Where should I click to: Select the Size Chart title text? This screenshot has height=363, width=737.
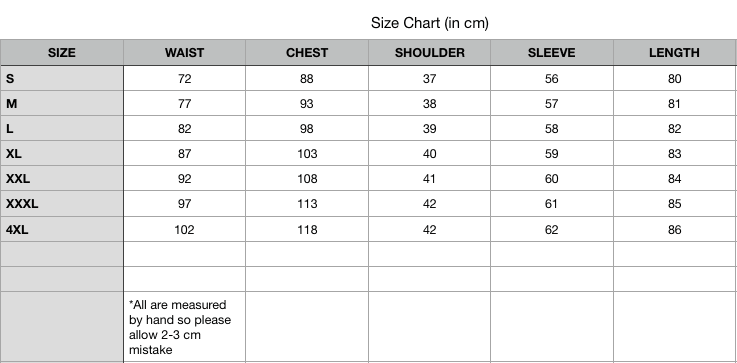point(430,23)
